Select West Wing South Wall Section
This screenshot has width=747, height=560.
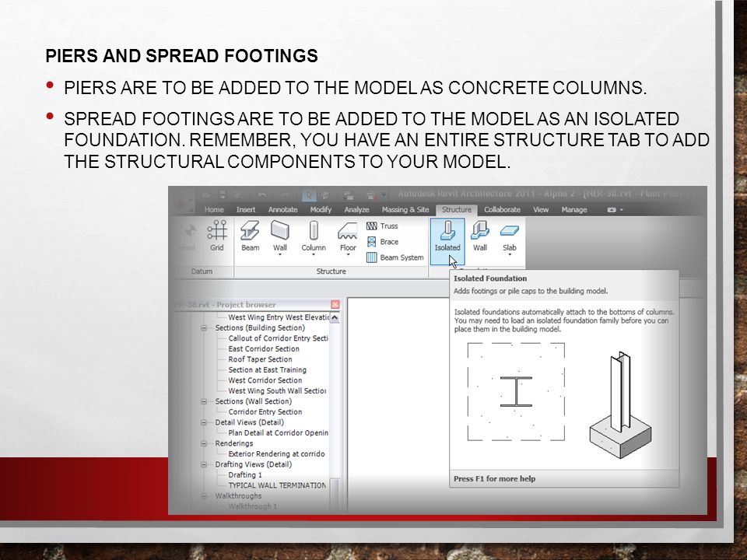tap(277, 390)
